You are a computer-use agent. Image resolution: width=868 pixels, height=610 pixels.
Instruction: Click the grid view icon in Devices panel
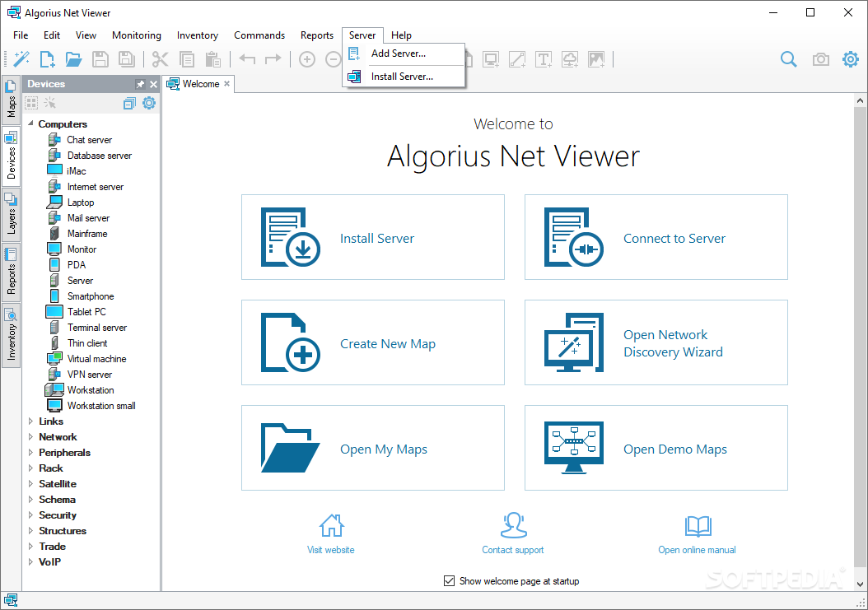31,103
